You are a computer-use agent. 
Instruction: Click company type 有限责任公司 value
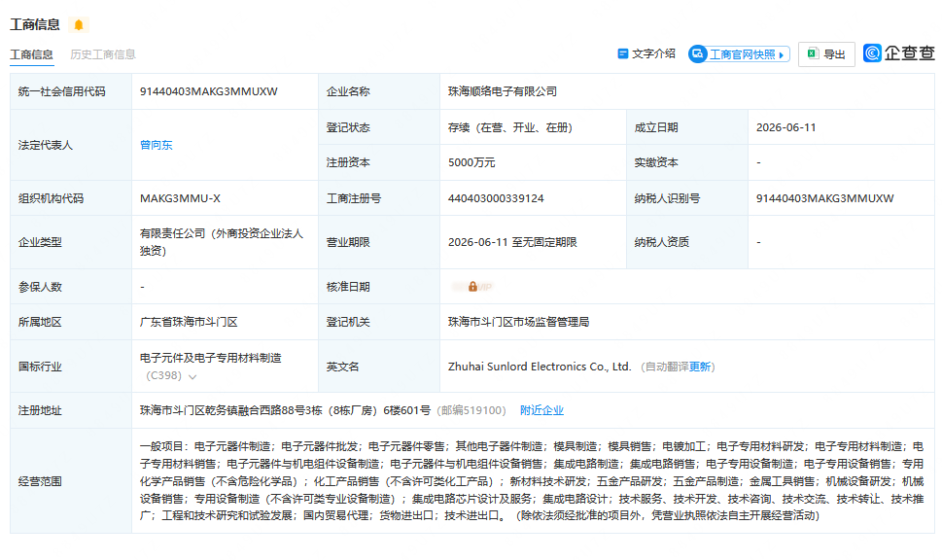[221, 242]
